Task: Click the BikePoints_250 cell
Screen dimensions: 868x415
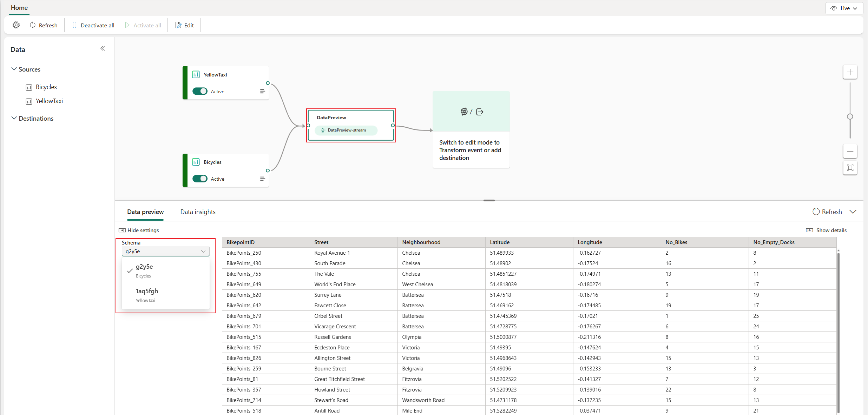Action: pyautogui.click(x=266, y=253)
